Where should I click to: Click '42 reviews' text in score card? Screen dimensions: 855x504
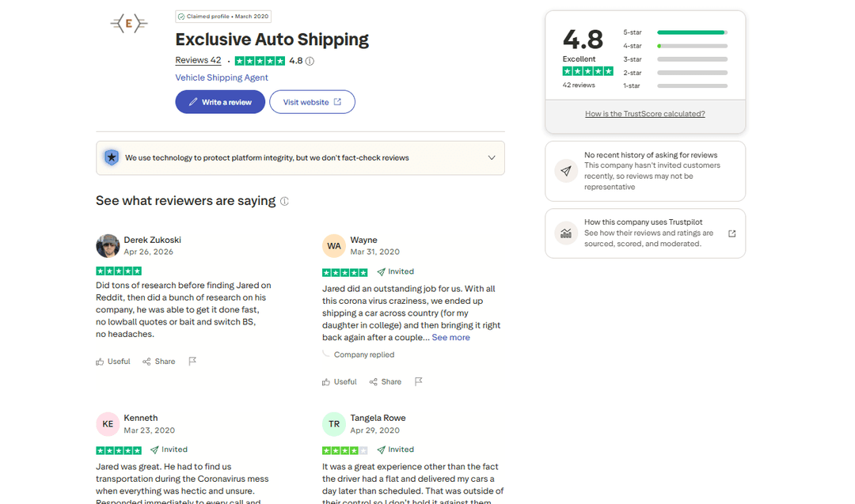point(579,85)
